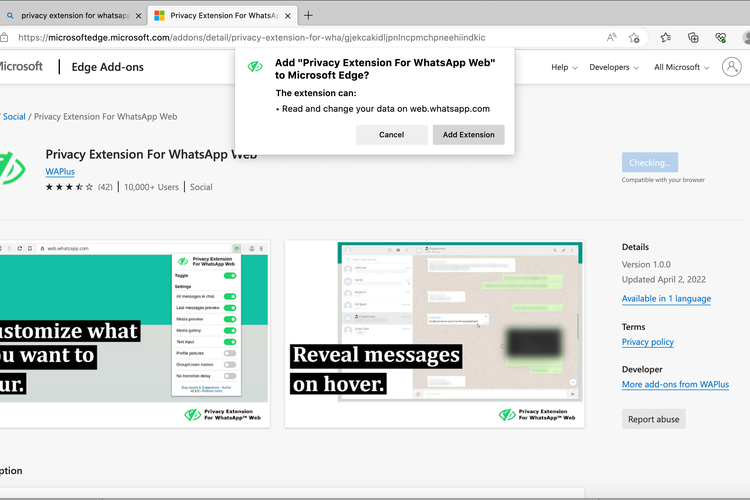The width and height of the screenshot is (750, 500).
Task: Open the WAPlus developer link
Action: (x=60, y=172)
